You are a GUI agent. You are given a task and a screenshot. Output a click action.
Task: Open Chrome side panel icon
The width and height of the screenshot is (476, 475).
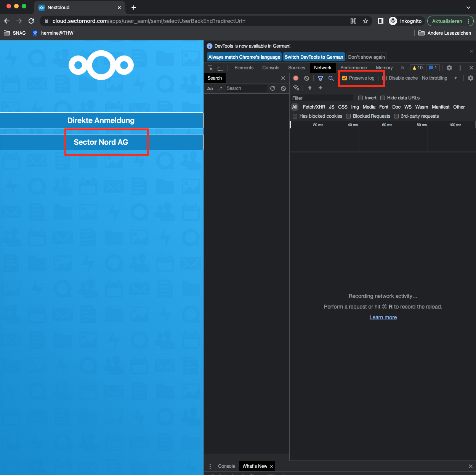coord(380,21)
